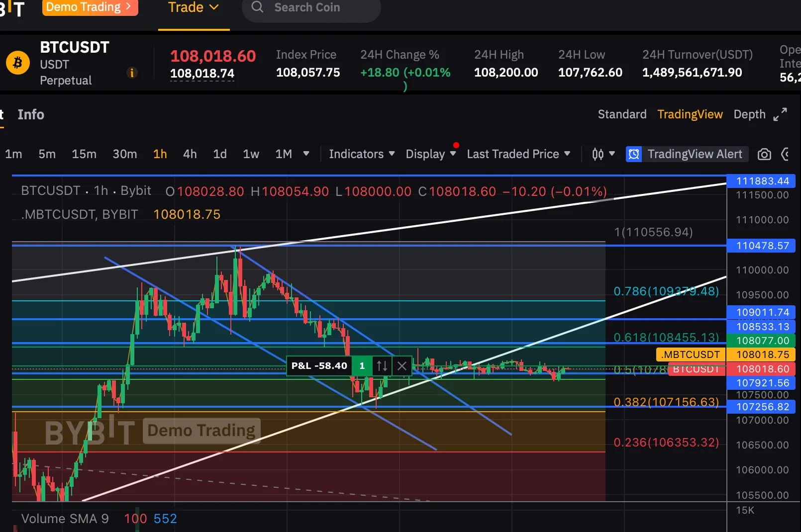Open the BTCUSDT contract info icon

coord(132,73)
